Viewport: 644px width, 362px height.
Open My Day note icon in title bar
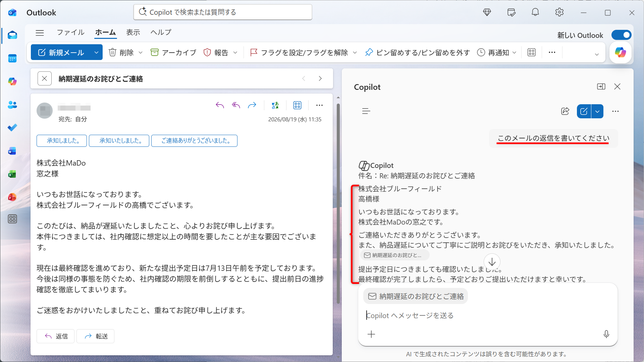[511, 12]
